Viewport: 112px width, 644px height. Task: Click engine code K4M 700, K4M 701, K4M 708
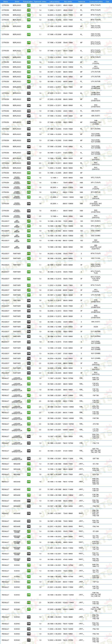coord(96,482)
